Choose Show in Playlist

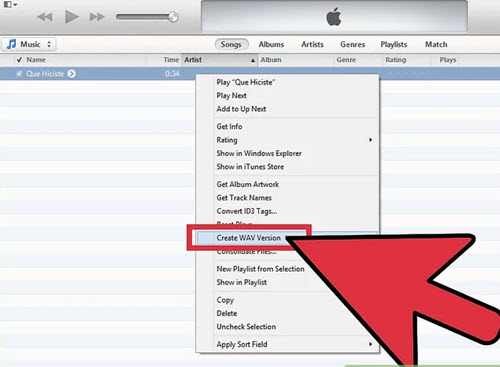point(242,282)
